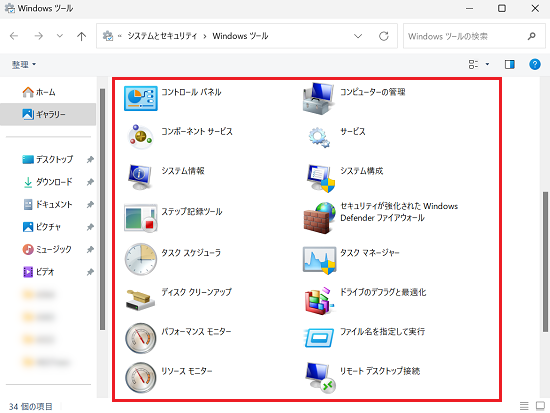This screenshot has width=550, height=413.
Task: Click the main file list scrollbar
Action: 545,261
